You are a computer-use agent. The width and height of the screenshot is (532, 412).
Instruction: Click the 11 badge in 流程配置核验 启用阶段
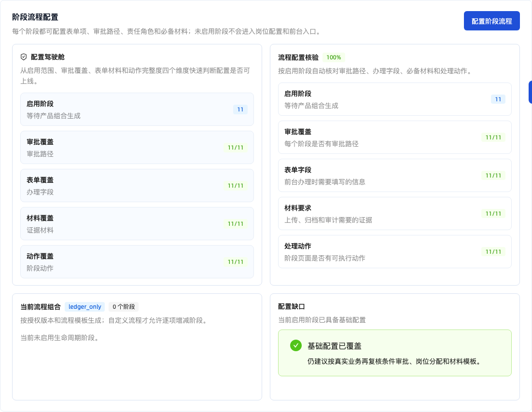tap(498, 99)
